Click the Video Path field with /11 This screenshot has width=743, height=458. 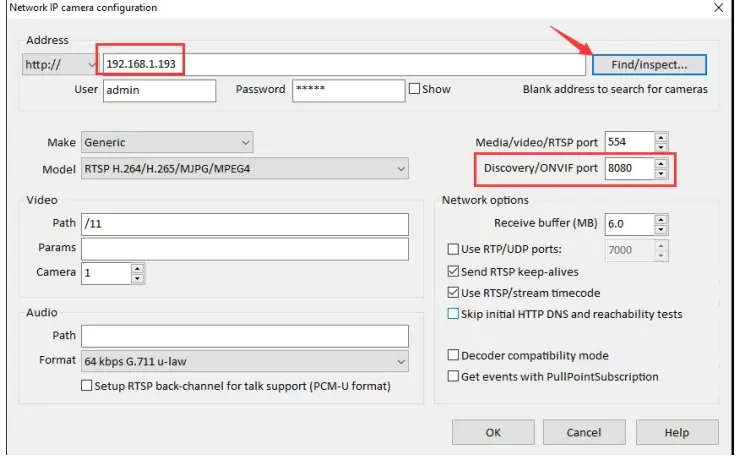tap(245, 224)
